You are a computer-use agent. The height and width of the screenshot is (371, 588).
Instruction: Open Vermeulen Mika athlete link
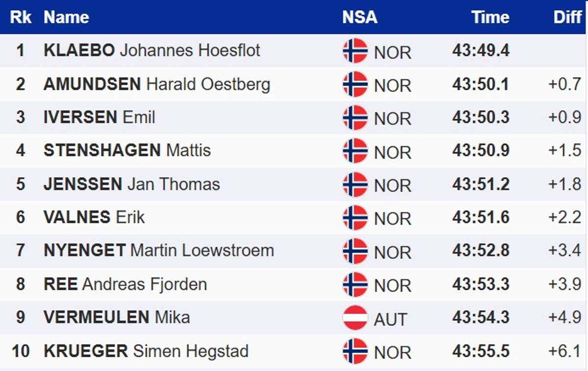(x=117, y=317)
